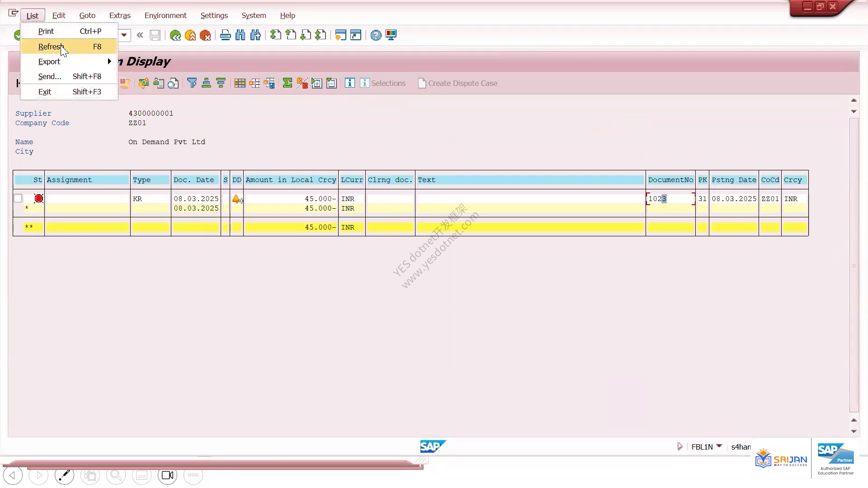Select Send... in the List menu
Screen dimensions: 868x488
pyautogui.click(x=69, y=76)
